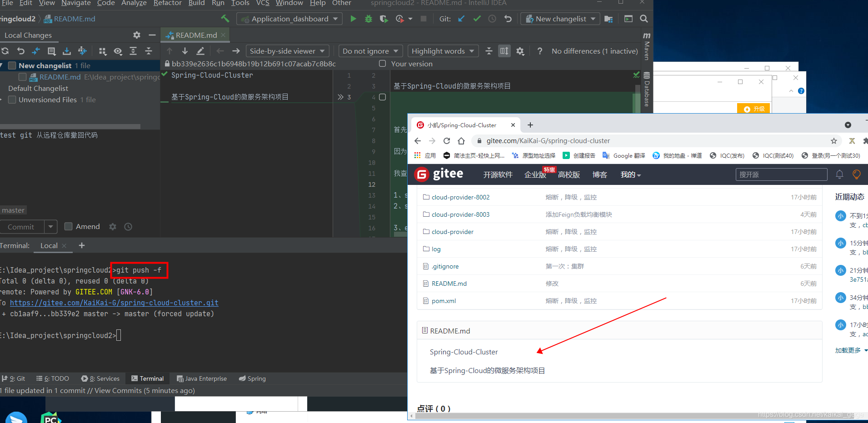Toggle preview diff eye icon
Image resolution: width=868 pixels, height=423 pixels.
click(x=118, y=51)
